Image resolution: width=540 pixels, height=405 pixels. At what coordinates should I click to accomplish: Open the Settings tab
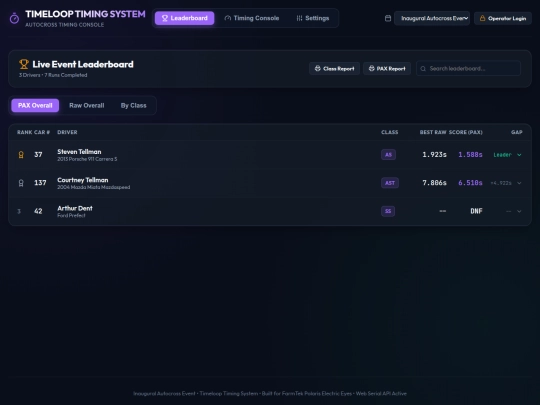(x=313, y=18)
